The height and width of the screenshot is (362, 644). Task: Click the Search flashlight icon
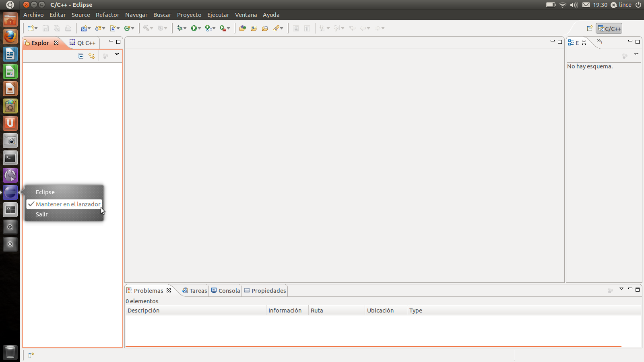point(276,28)
